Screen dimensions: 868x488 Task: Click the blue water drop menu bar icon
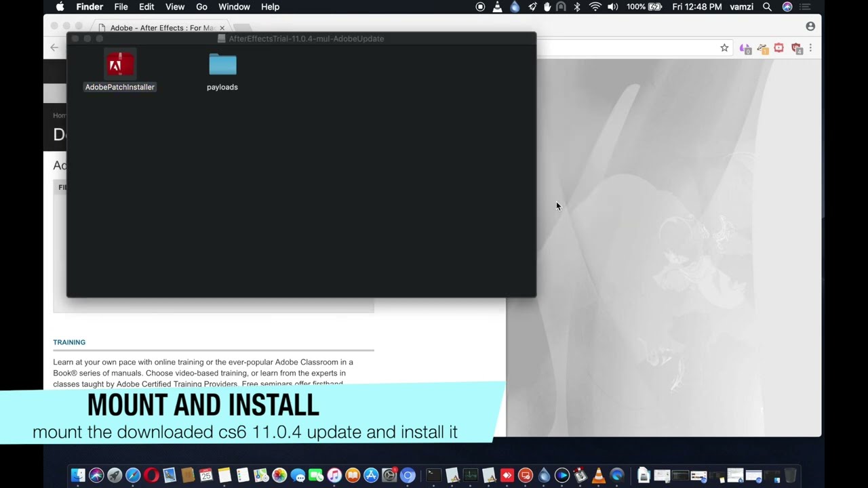pos(515,7)
